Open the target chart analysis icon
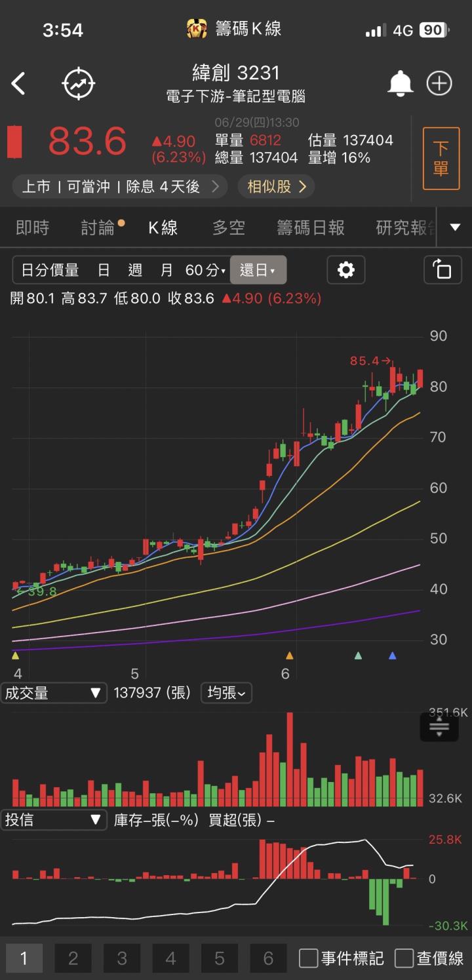Screen dimensions: 472x980 tap(79, 84)
